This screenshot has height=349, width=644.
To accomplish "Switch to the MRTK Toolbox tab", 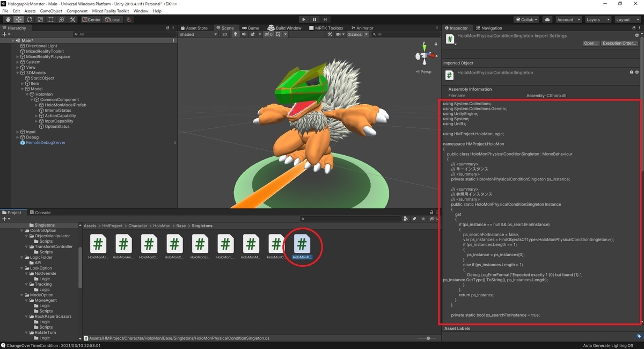I will click(326, 28).
